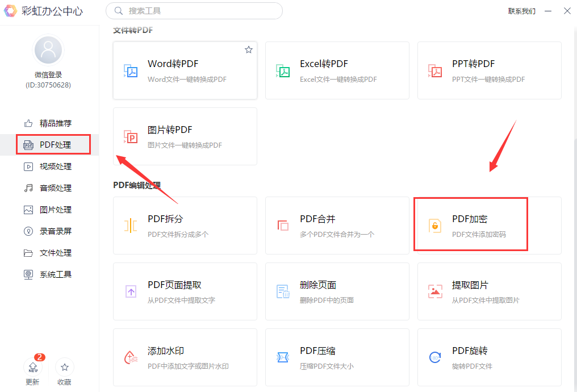Screen dimensions: 577x392
Task: Click the PDF页面提取 icon
Action: point(131,291)
